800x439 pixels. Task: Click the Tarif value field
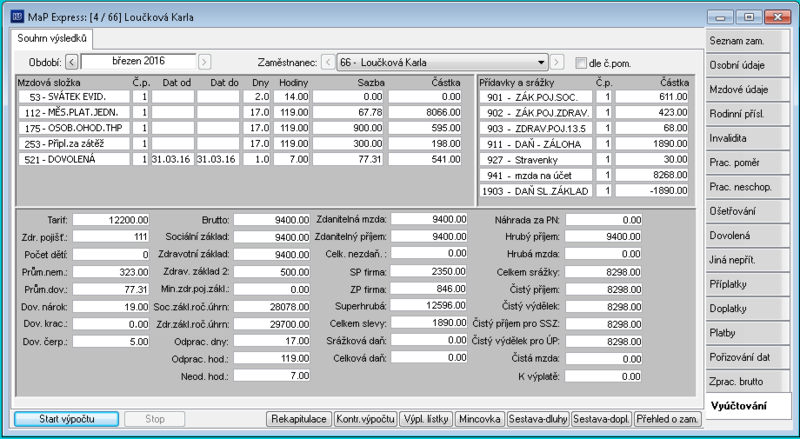[111, 220]
